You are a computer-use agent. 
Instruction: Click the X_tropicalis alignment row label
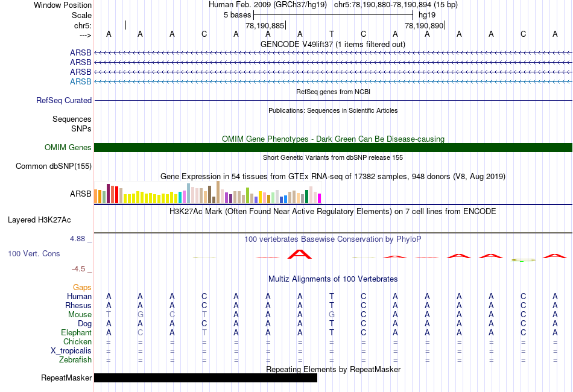tap(71, 351)
